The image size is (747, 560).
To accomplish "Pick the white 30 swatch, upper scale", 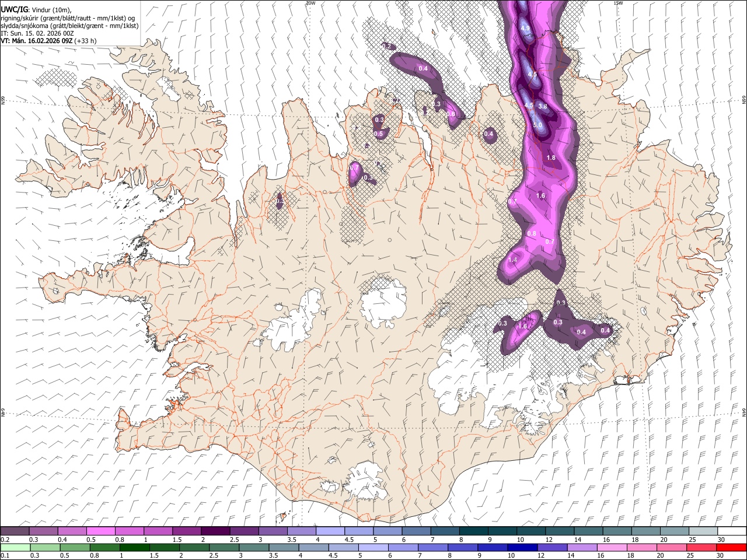I will [x=731, y=531].
